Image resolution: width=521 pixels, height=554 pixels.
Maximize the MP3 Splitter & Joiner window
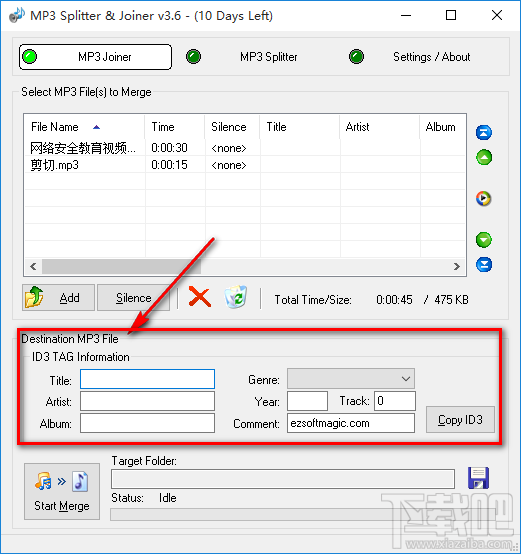451,15
